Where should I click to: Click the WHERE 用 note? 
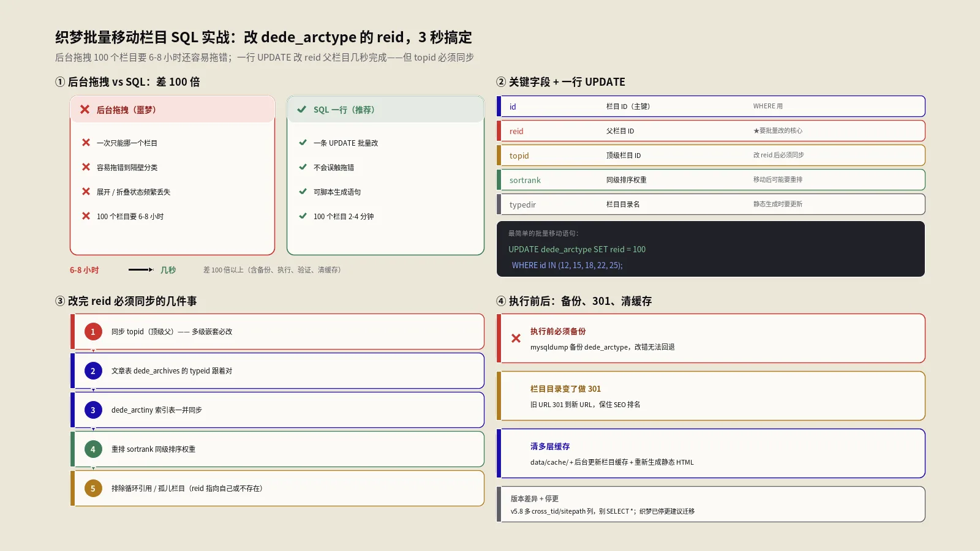coord(768,107)
